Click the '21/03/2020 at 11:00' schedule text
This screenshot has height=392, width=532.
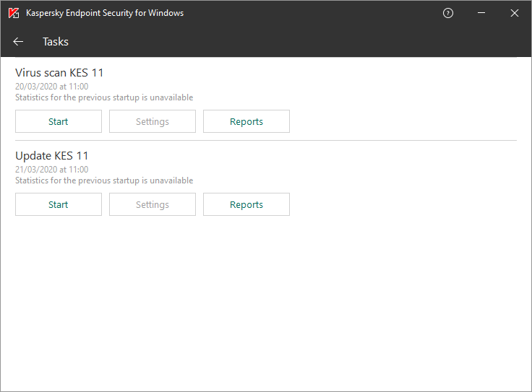tap(52, 170)
